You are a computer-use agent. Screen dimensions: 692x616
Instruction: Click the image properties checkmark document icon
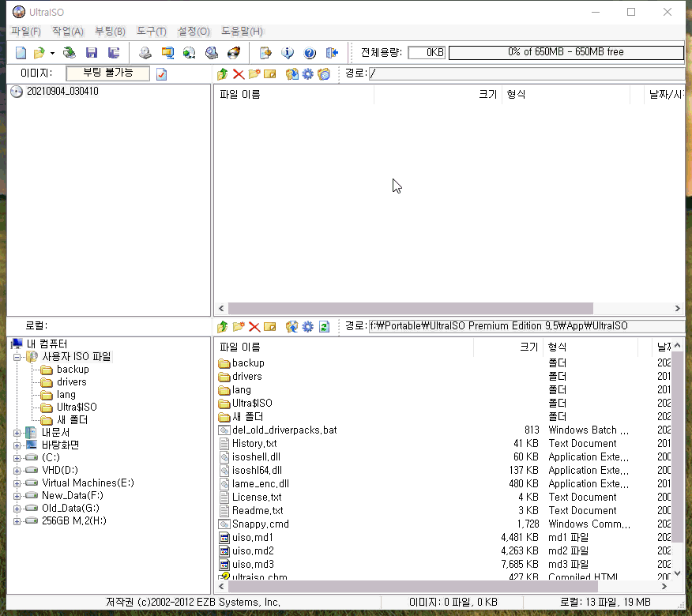point(161,74)
